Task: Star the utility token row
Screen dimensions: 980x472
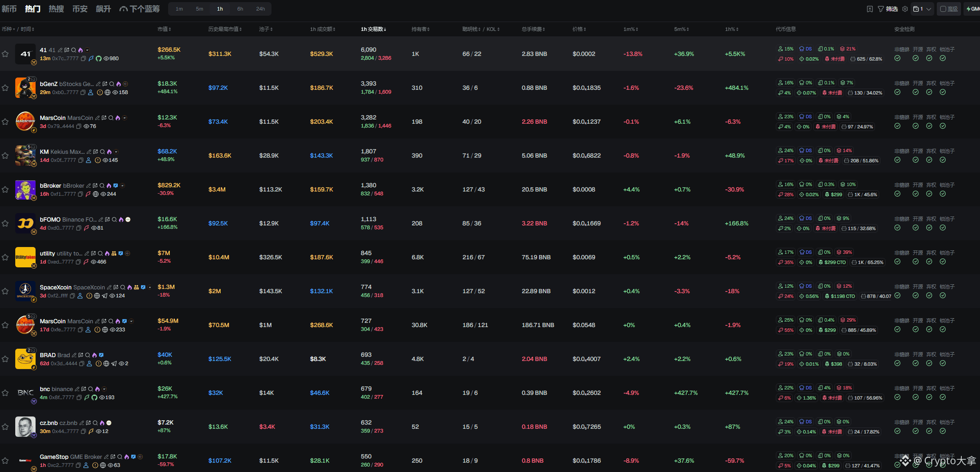Action: point(5,257)
